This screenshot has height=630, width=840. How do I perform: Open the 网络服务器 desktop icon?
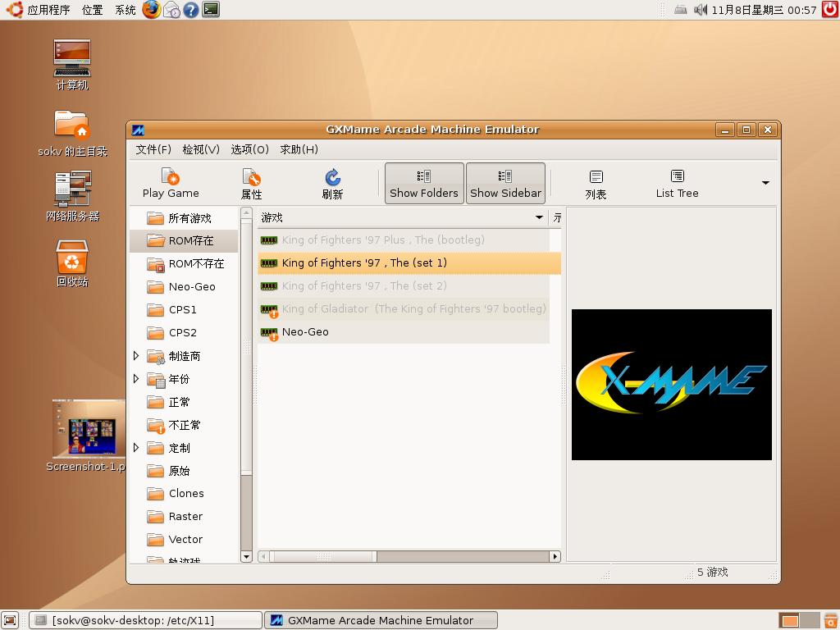tap(72, 196)
